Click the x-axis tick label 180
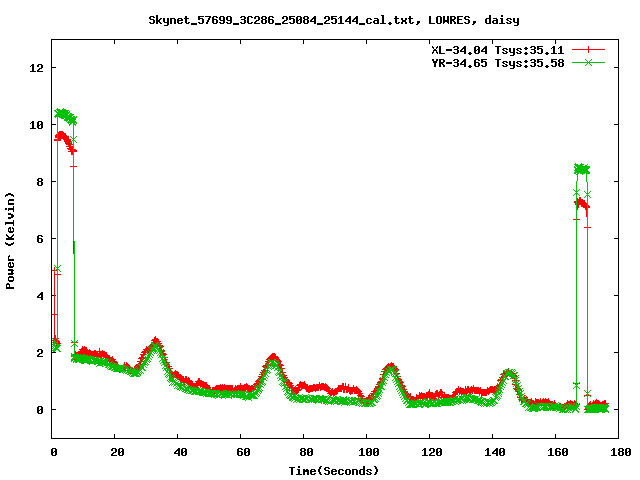The width and height of the screenshot is (640, 480). [x=621, y=452]
